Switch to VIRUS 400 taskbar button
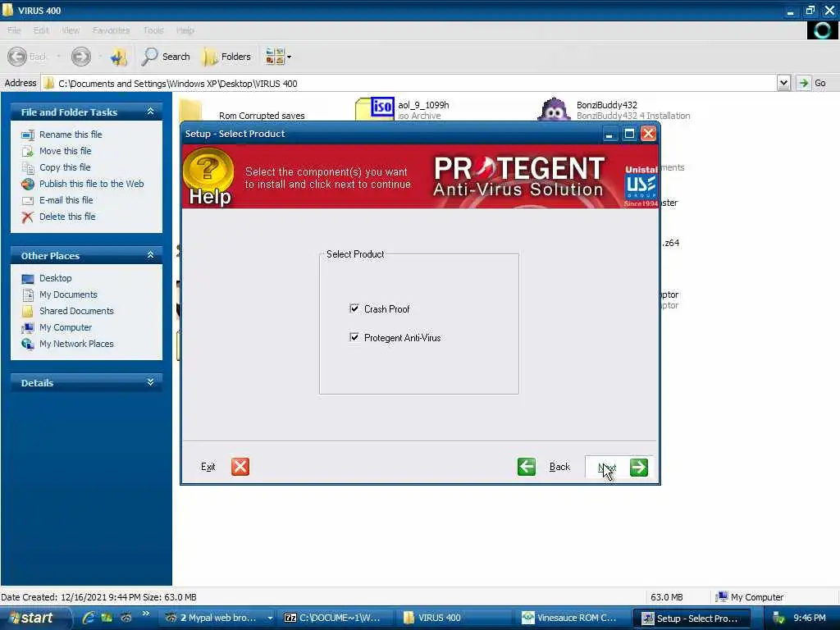Screen dimensions: 840x630 click(454, 618)
